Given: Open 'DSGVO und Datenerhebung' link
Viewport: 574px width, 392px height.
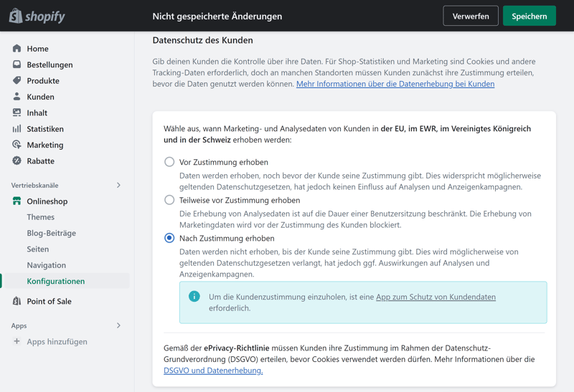Looking at the screenshot, I should [213, 371].
